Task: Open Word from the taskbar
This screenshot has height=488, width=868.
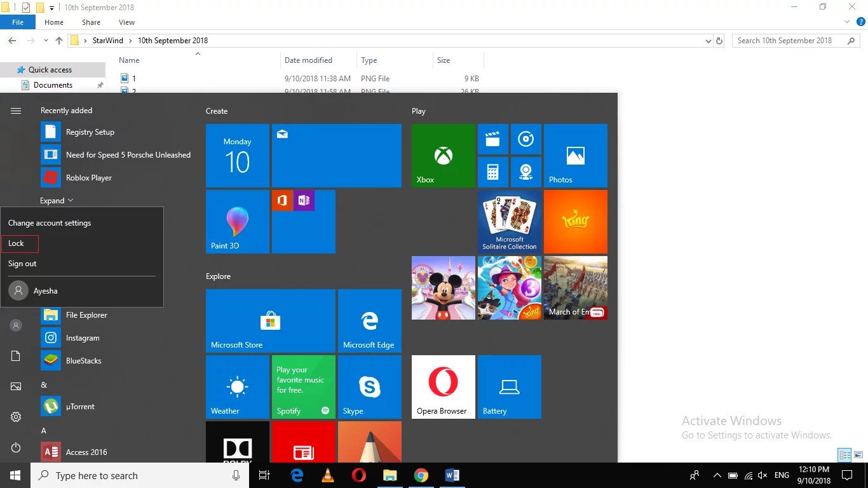Action: [452, 475]
